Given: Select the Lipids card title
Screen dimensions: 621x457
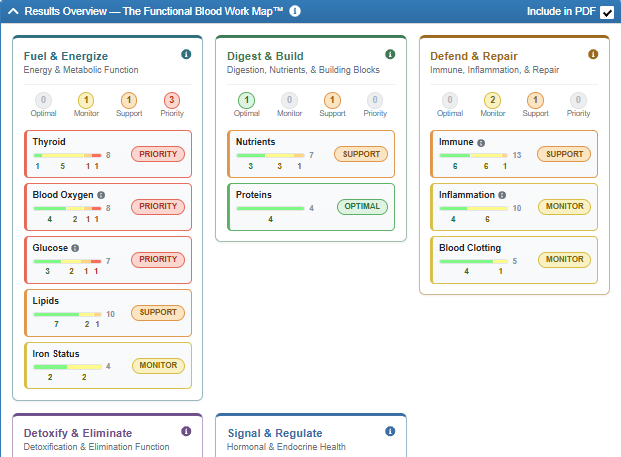Looking at the screenshot, I should click(46, 301).
